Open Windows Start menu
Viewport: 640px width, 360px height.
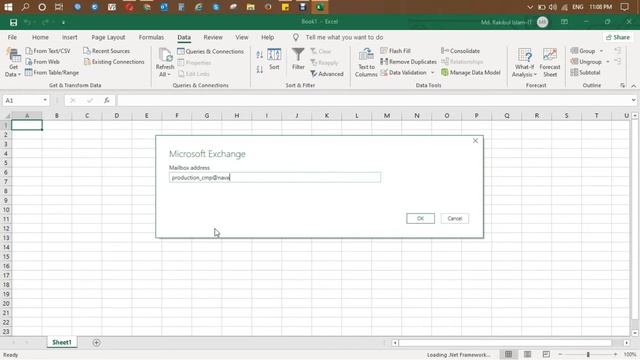[8, 7]
